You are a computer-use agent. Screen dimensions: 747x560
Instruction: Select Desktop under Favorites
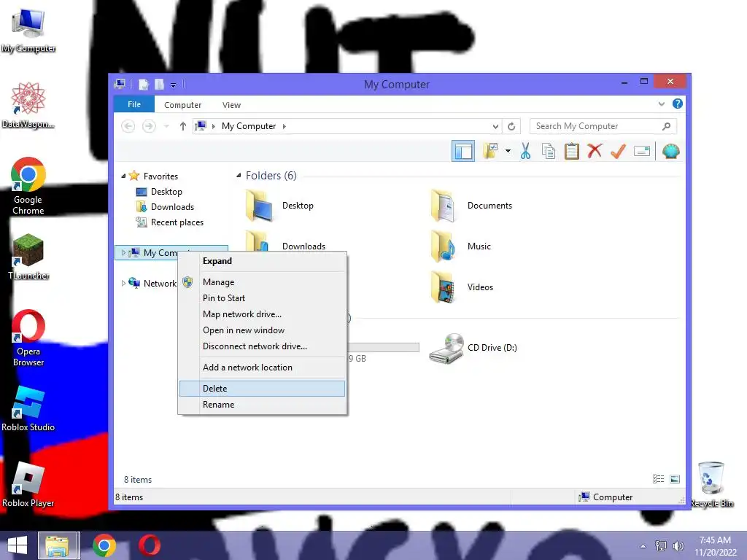coord(166,192)
